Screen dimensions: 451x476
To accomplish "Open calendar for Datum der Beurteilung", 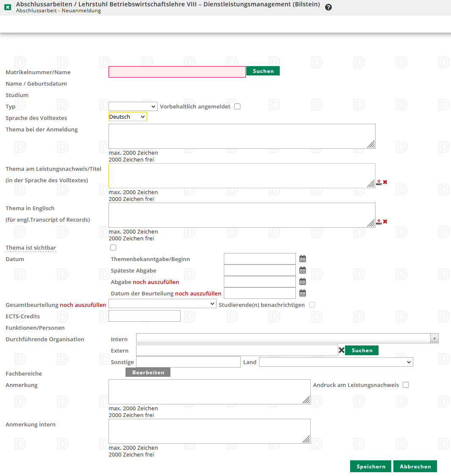I will (303, 293).
